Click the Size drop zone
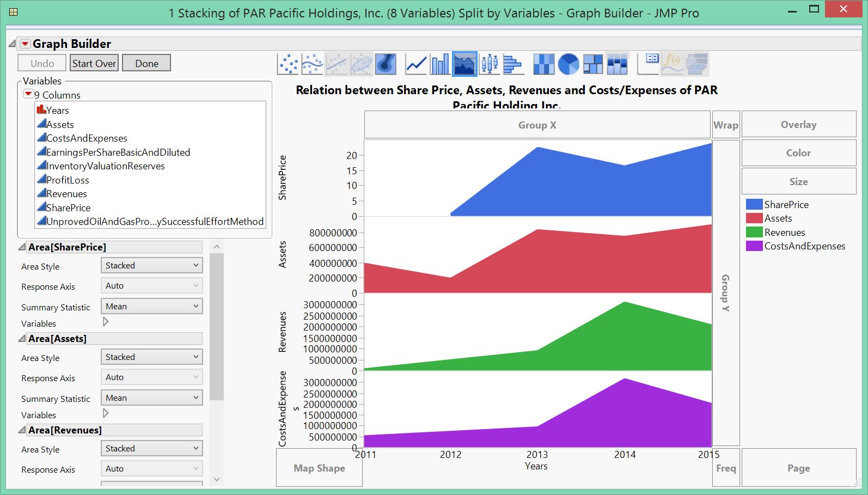Viewport: 868px width, 495px height. click(799, 181)
